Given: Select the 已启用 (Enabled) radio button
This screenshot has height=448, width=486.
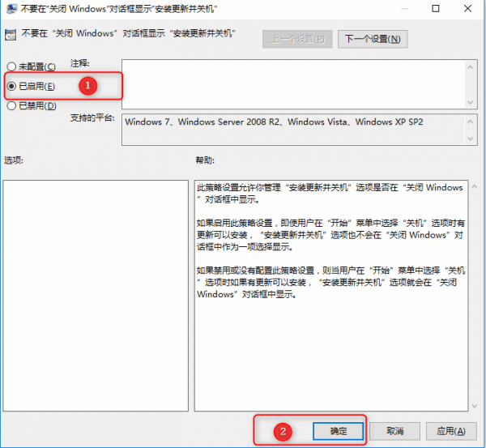Looking at the screenshot, I should (x=11, y=86).
